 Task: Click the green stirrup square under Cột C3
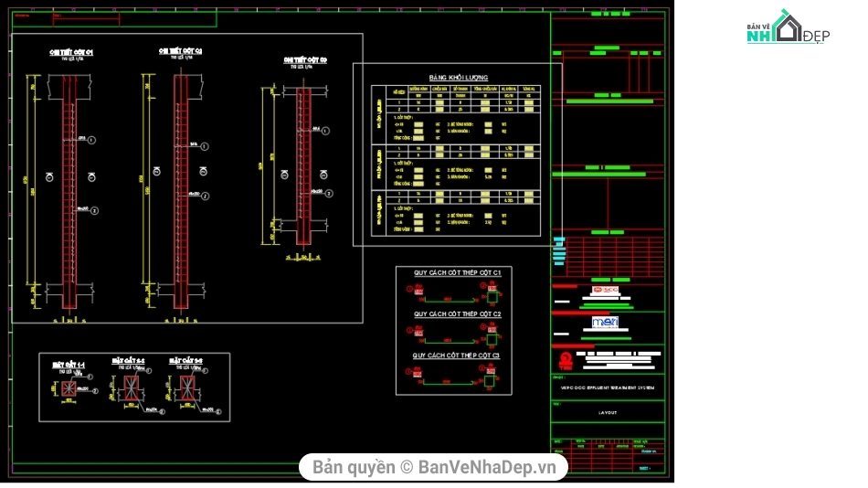492,379
